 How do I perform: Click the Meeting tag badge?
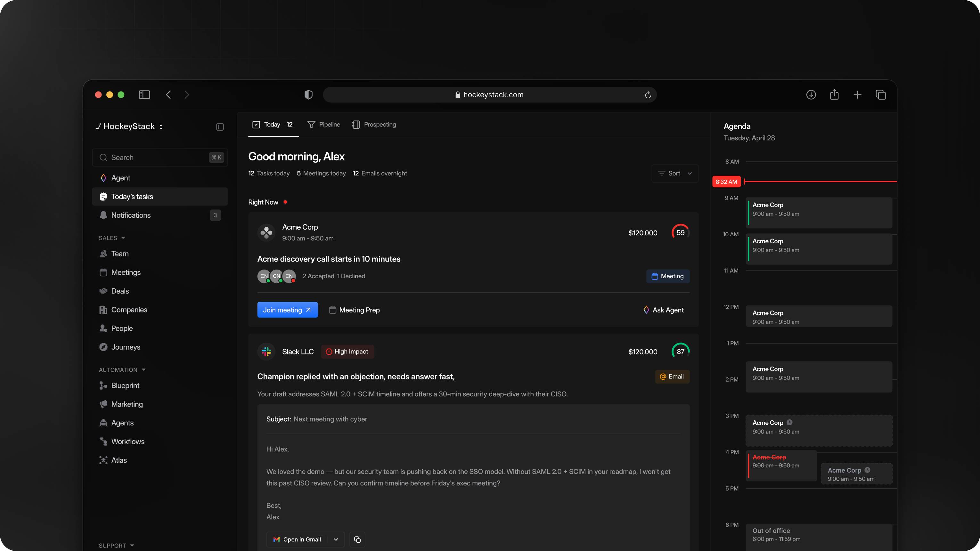pyautogui.click(x=668, y=276)
